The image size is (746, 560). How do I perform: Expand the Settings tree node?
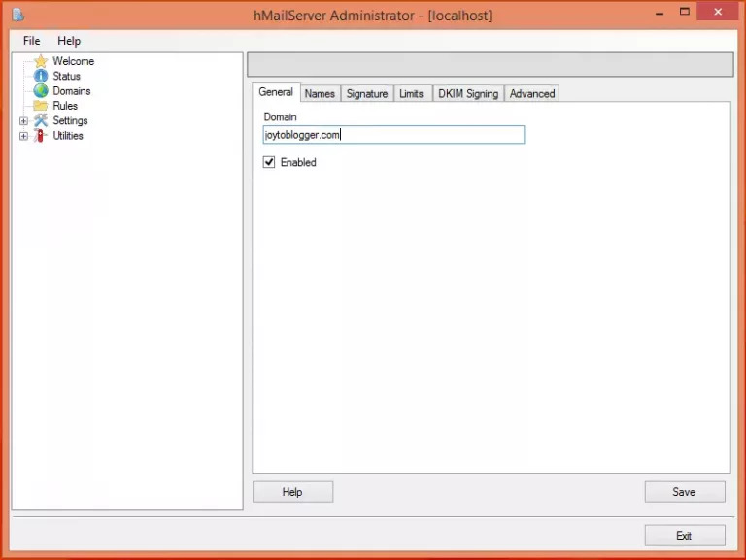point(24,121)
